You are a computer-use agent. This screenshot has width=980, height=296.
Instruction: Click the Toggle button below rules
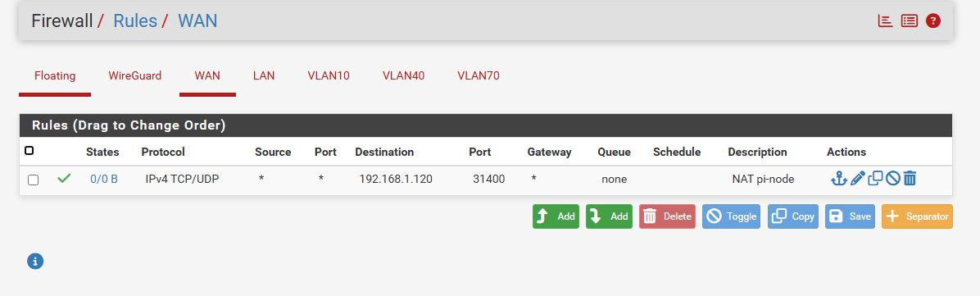tap(731, 216)
